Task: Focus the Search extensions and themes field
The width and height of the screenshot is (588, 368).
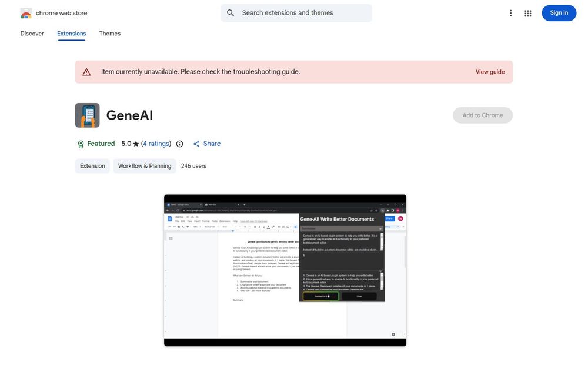Action: [296, 13]
